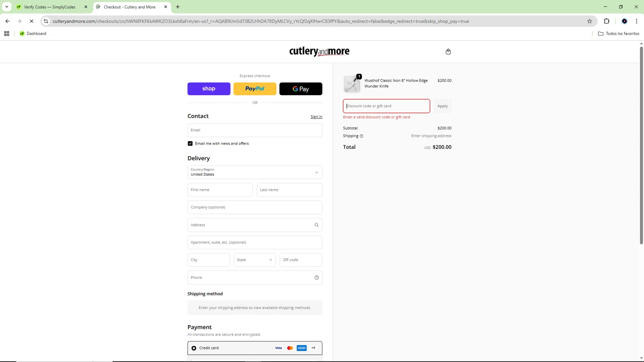Image resolution: width=644 pixels, height=362 pixels.
Task: Focus the First name field
Action: click(220, 190)
